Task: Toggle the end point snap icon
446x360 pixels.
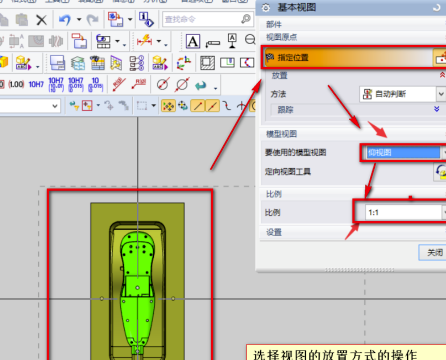Action: tap(198, 106)
